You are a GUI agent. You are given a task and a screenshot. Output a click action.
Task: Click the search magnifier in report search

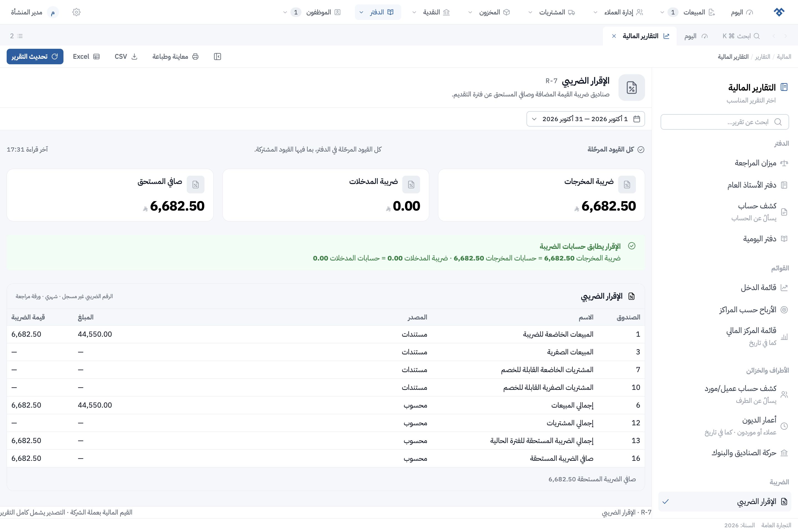pyautogui.click(x=778, y=122)
